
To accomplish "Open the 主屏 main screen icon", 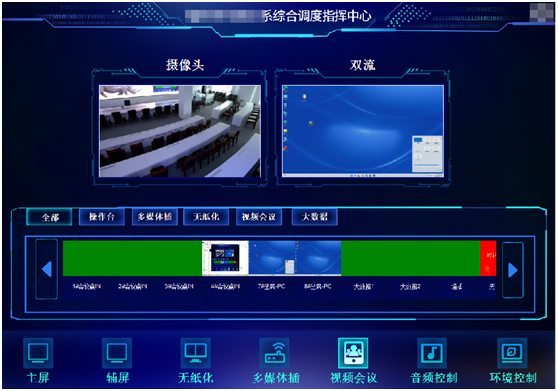I will [38, 353].
